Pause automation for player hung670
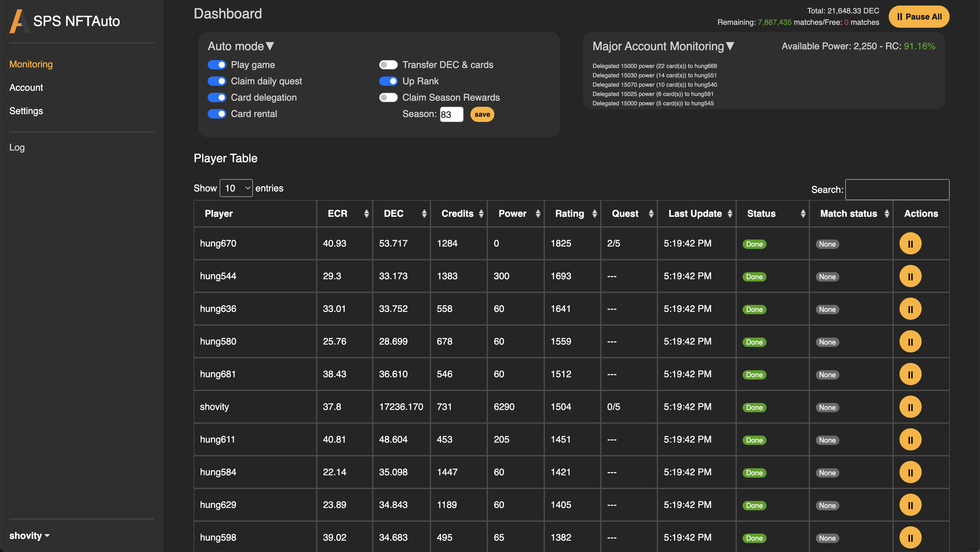The height and width of the screenshot is (552, 980). (x=910, y=244)
